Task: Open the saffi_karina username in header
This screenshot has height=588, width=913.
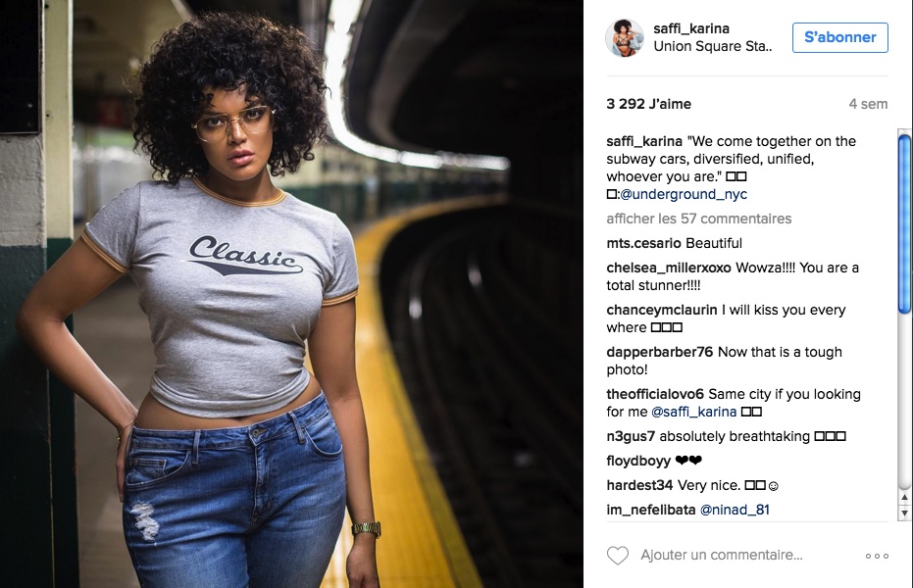Action: pos(691,28)
